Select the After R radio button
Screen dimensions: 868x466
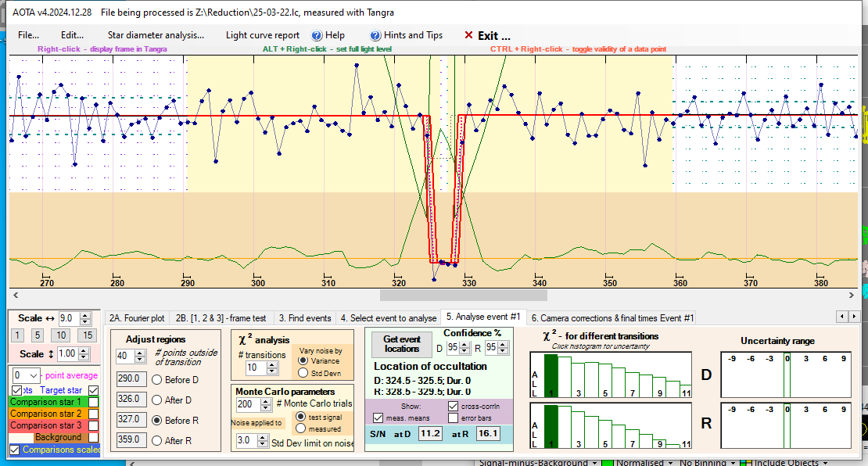pos(156,440)
